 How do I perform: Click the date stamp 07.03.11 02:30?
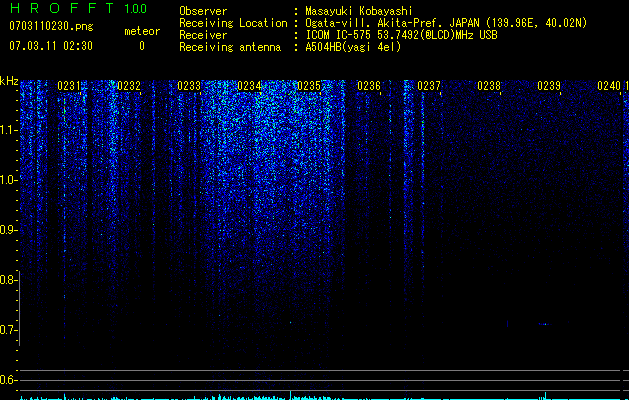point(51,46)
